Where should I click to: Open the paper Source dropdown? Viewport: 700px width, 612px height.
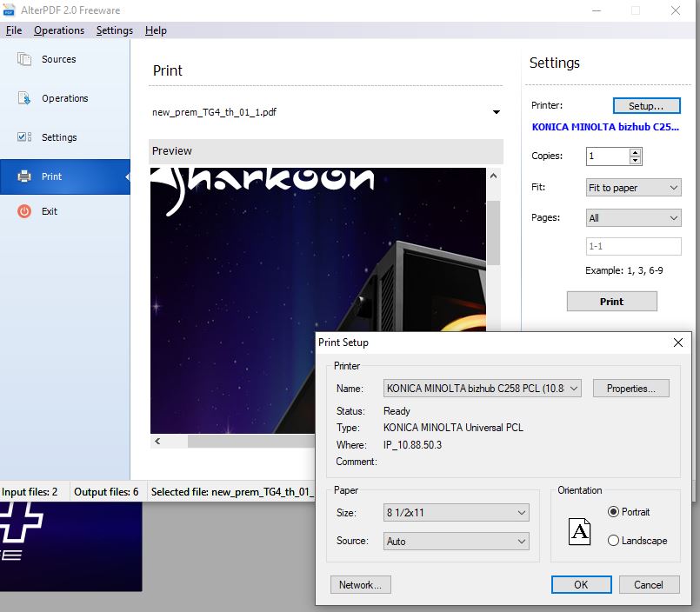(457, 541)
